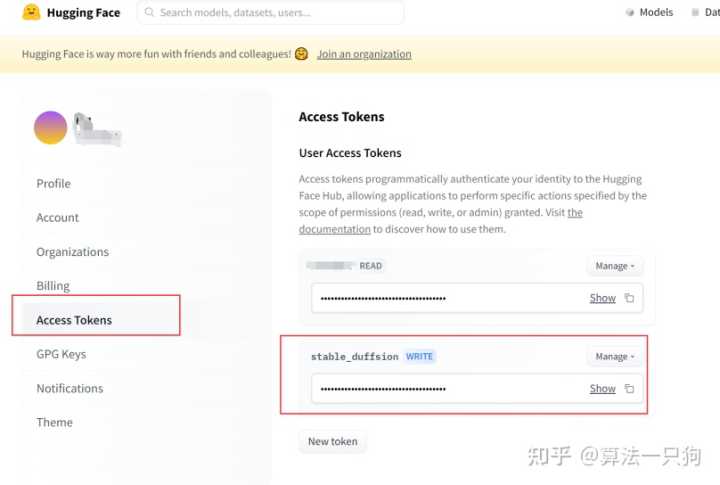Copy the stable_duffsion token with copy icon

(x=629, y=388)
